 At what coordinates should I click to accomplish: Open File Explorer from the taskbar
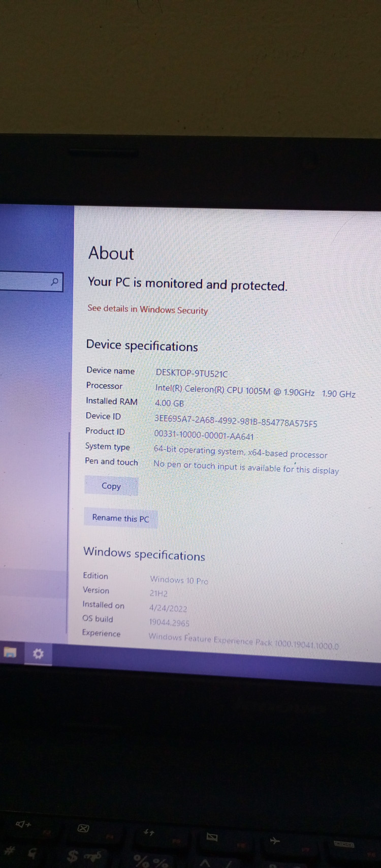[10, 652]
